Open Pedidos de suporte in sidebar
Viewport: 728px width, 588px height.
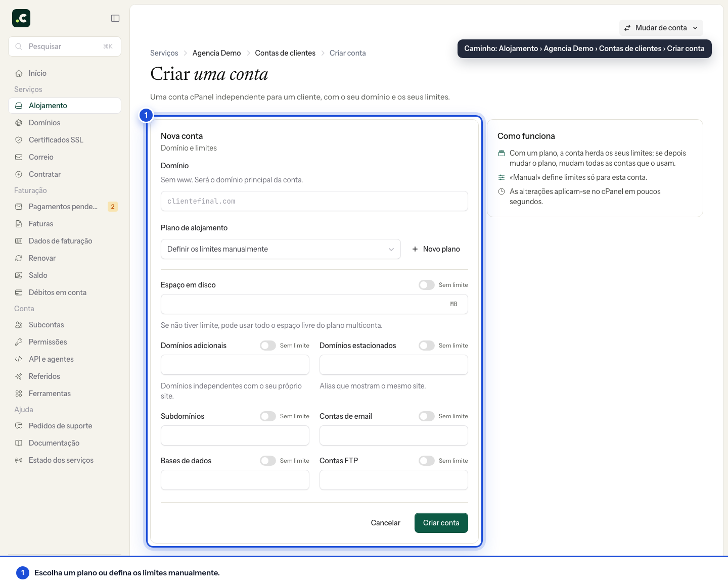coord(65,426)
